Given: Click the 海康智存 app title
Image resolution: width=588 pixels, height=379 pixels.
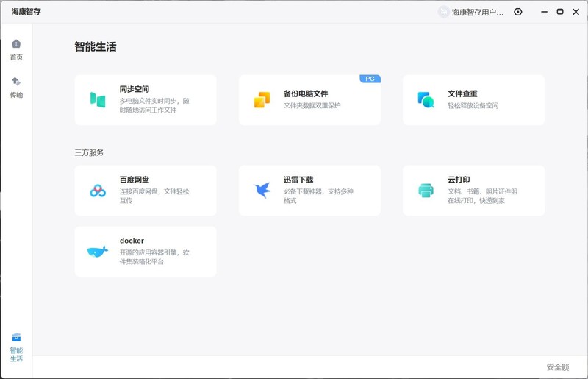Looking at the screenshot, I should point(26,12).
